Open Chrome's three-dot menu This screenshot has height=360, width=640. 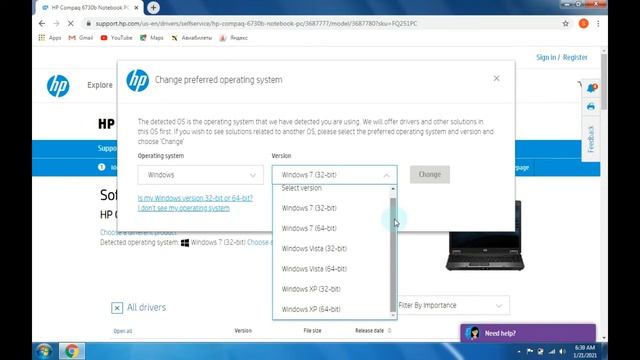coord(598,24)
